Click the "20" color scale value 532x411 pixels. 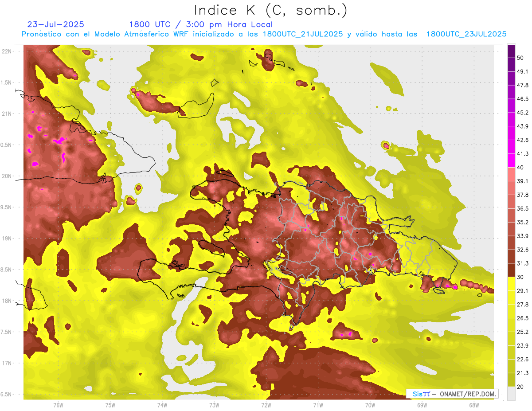[x=520, y=387]
